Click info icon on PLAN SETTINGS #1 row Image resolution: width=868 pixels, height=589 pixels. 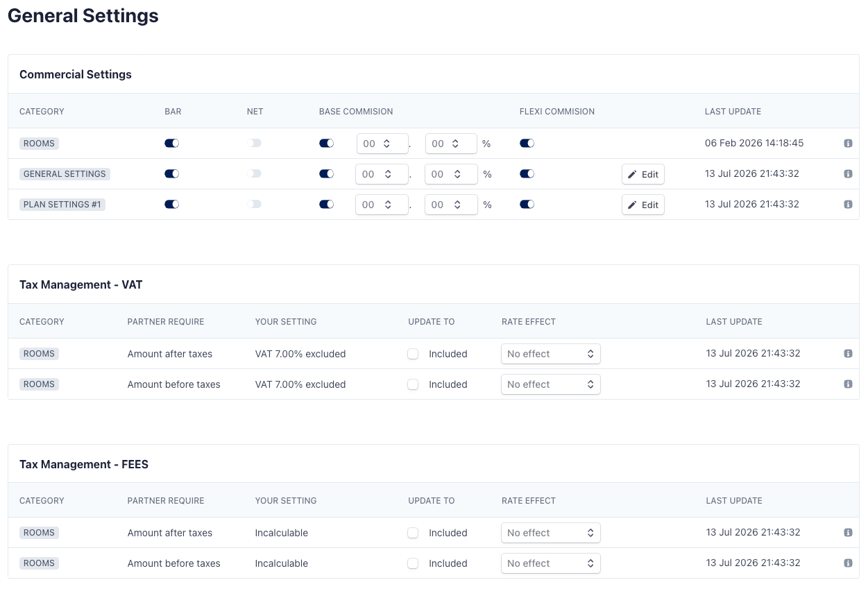point(848,205)
